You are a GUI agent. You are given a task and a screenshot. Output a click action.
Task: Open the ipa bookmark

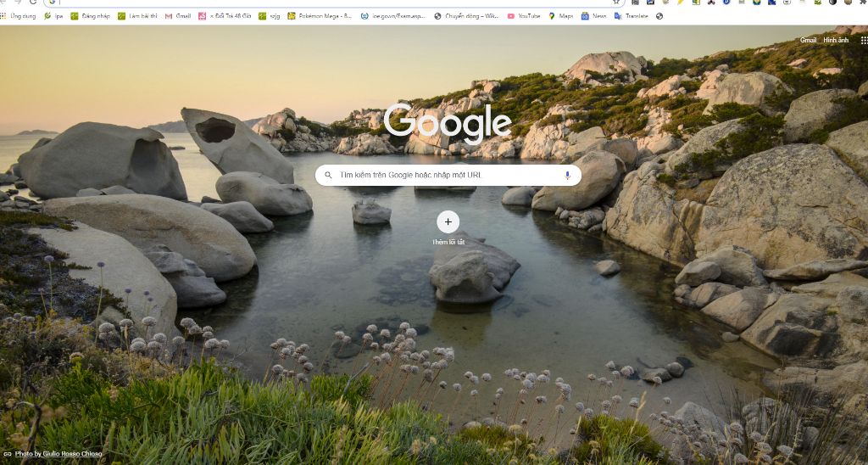[x=53, y=16]
